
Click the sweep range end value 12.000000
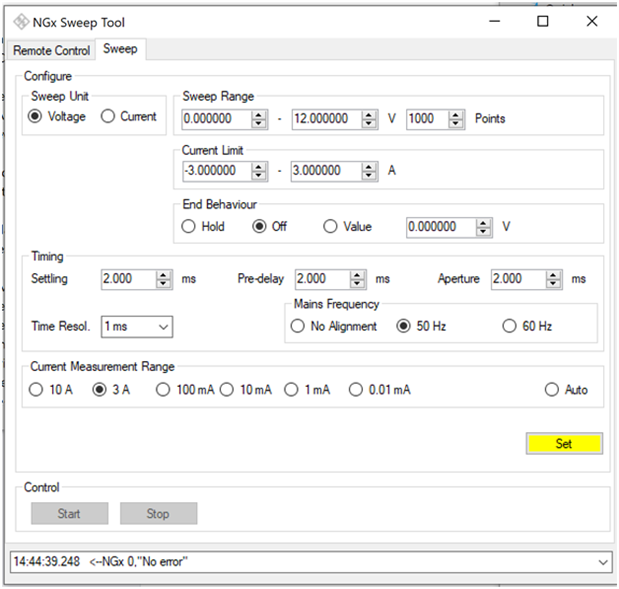pos(326,119)
